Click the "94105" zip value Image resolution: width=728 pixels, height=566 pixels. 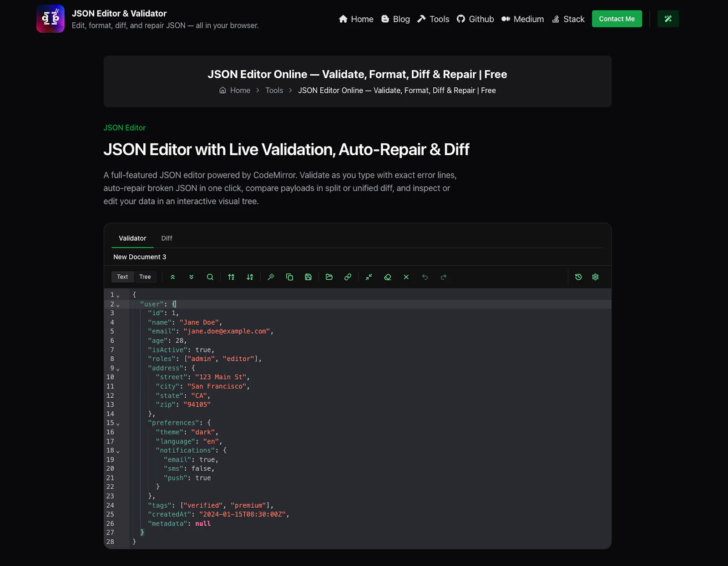pyautogui.click(x=197, y=404)
